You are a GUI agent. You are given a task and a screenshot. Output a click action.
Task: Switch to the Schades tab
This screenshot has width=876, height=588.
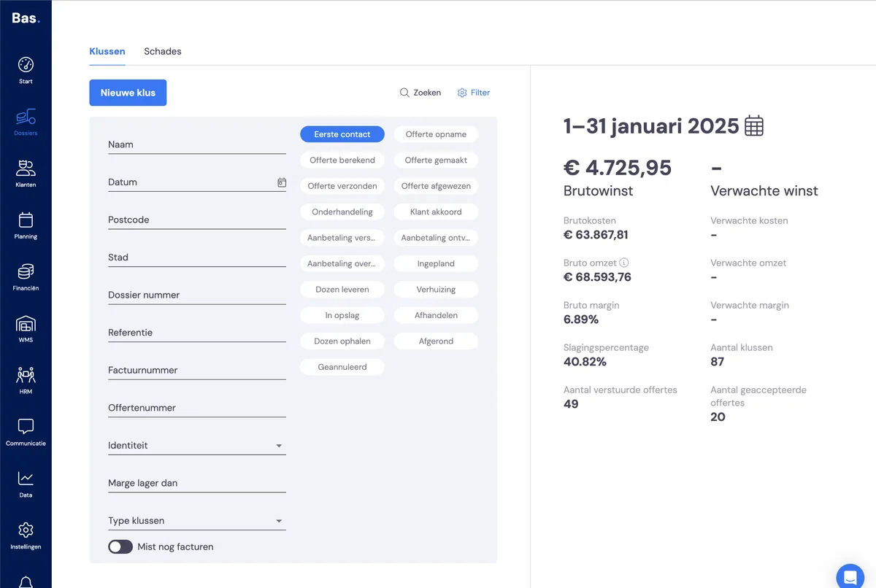pyautogui.click(x=163, y=52)
